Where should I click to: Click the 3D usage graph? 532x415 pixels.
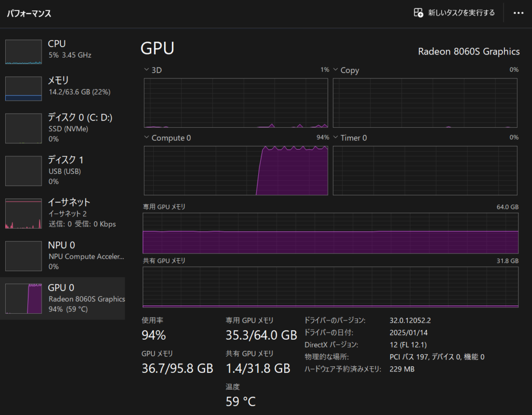(236, 103)
